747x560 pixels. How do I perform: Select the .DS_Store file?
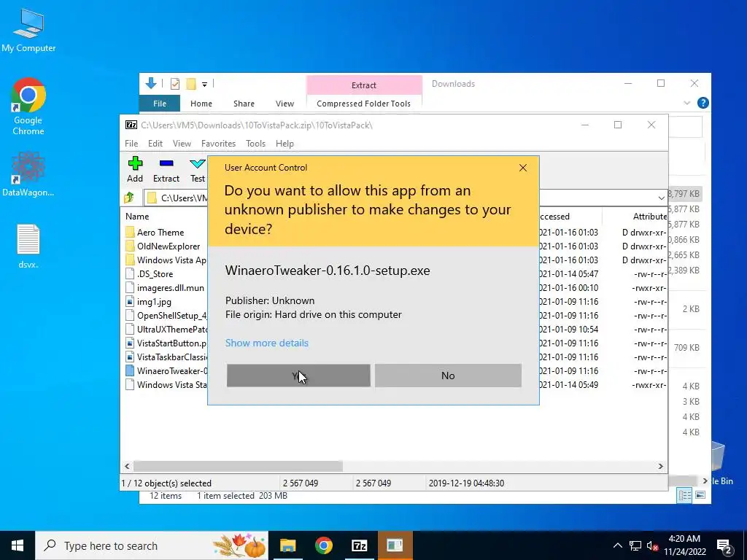pyautogui.click(x=155, y=274)
